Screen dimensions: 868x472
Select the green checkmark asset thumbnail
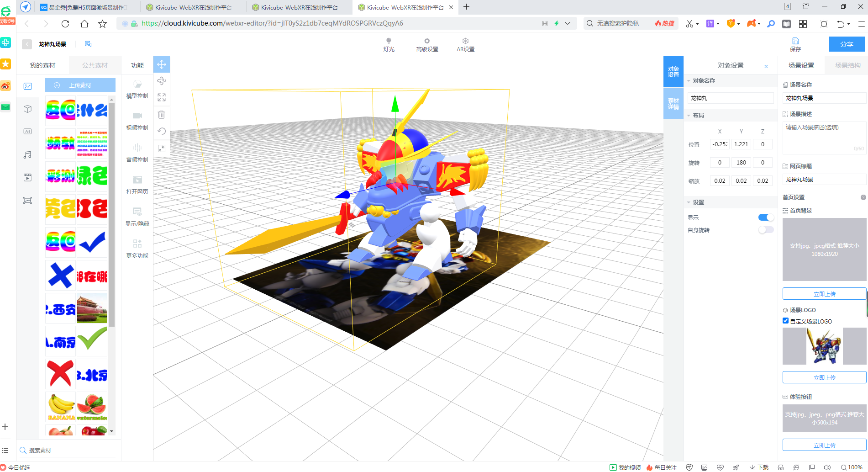[92, 341]
